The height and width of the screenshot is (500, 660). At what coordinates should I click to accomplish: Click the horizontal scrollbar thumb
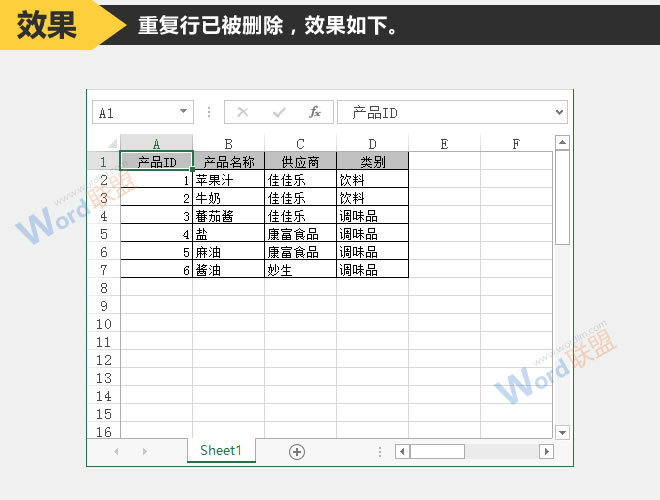(x=437, y=452)
